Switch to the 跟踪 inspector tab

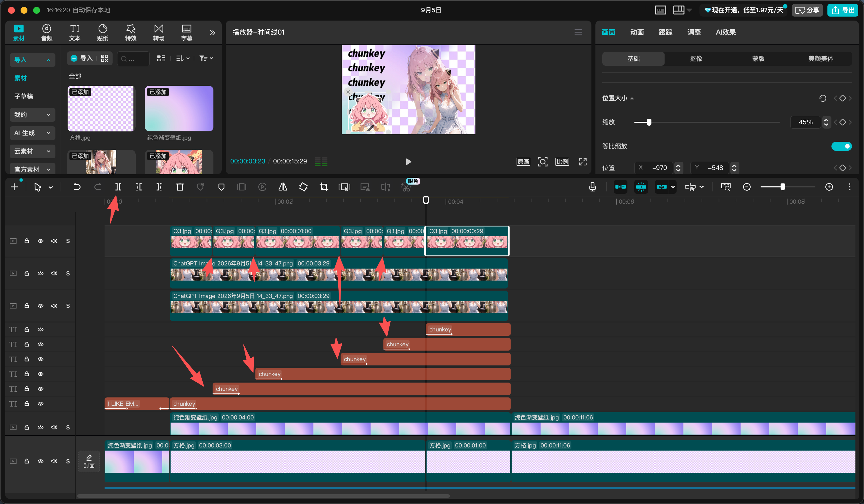coord(665,32)
